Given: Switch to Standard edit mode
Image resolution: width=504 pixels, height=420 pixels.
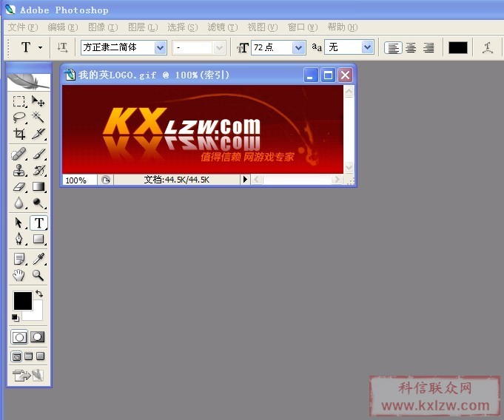Looking at the screenshot, I should (x=19, y=337).
